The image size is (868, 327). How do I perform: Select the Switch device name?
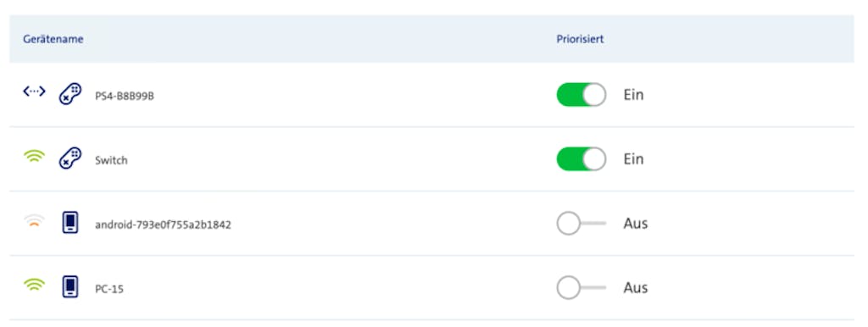111,160
